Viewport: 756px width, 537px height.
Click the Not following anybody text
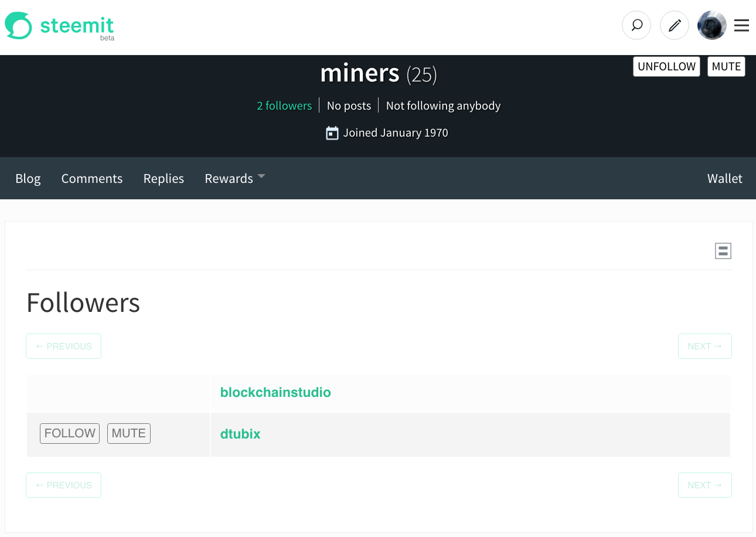pos(443,106)
